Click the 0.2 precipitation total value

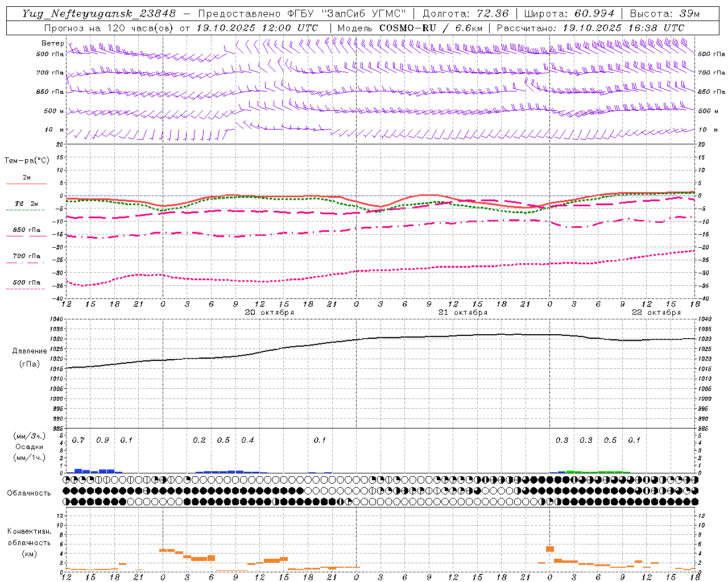tap(199, 440)
